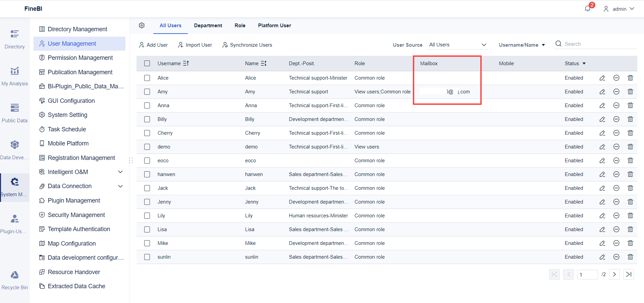This screenshot has width=644, height=303.
Task: Go to the next page of users
Action: pyautogui.click(x=614, y=274)
